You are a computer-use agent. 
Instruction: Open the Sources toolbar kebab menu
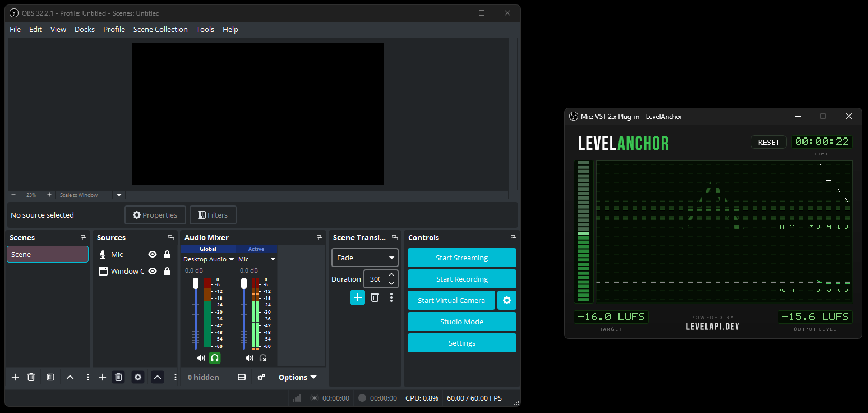(x=175, y=377)
